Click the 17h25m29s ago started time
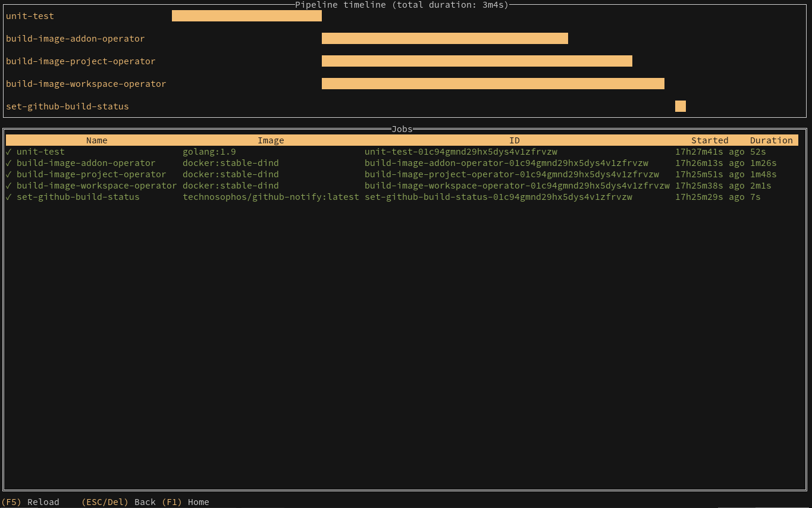 pos(710,197)
